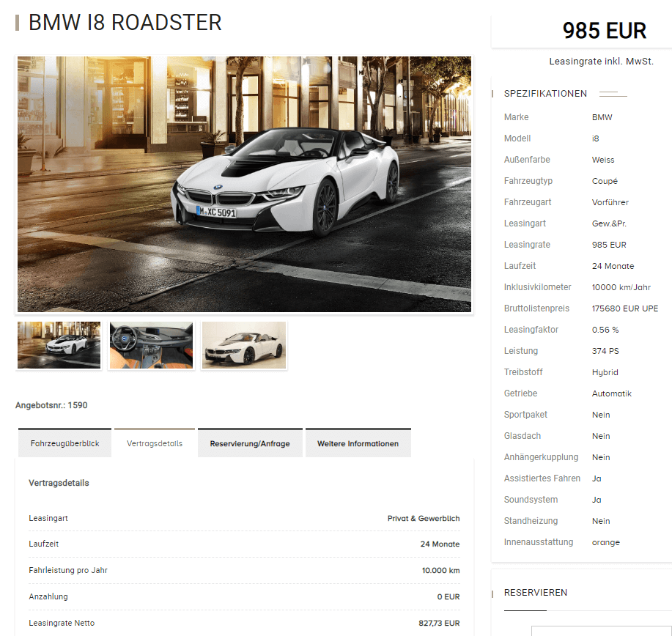Click the 'Leasingrate Netto' label

(62, 623)
